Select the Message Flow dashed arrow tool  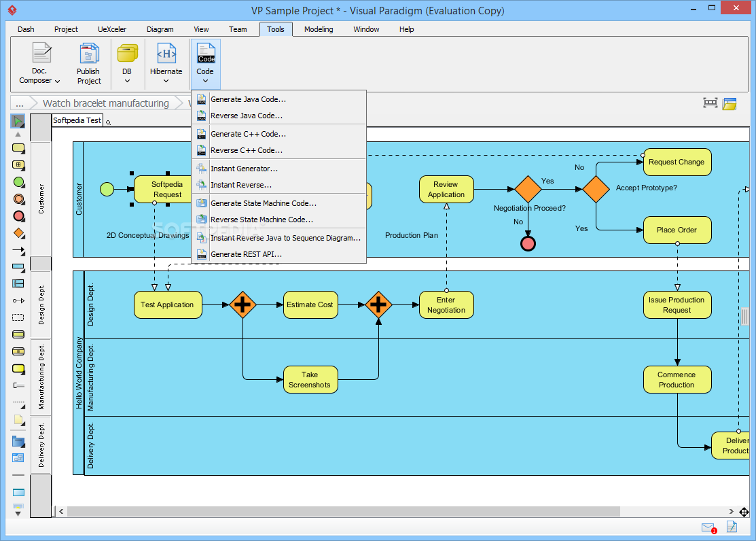[18, 300]
